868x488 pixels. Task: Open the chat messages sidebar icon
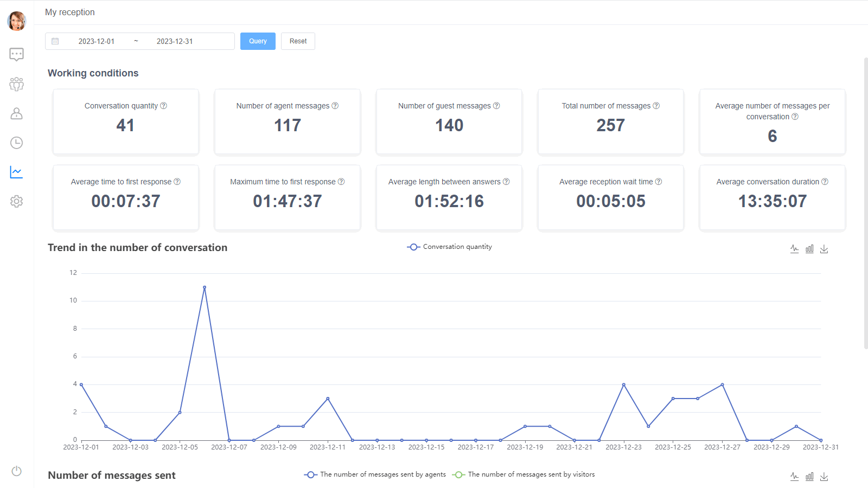(16, 54)
